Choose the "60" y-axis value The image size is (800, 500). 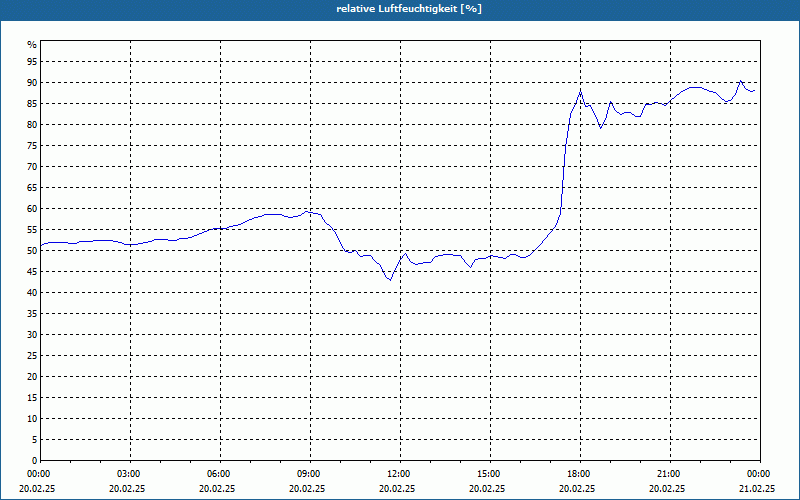pos(32,209)
